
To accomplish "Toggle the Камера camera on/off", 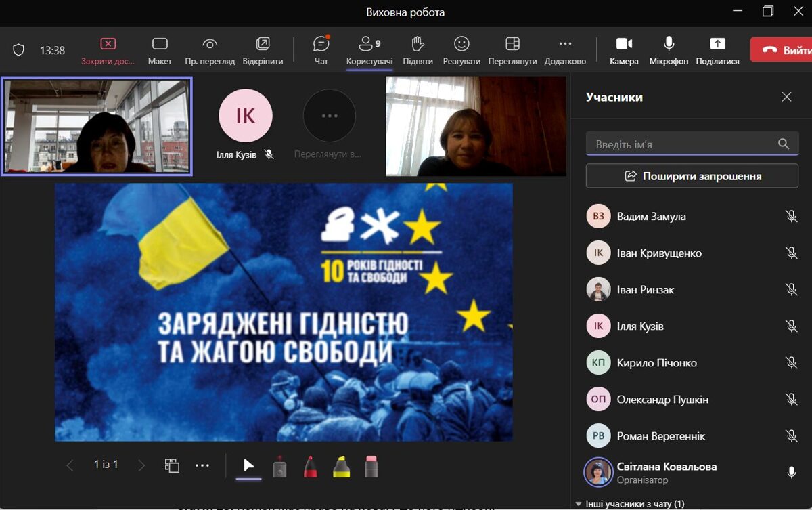I will [x=623, y=51].
